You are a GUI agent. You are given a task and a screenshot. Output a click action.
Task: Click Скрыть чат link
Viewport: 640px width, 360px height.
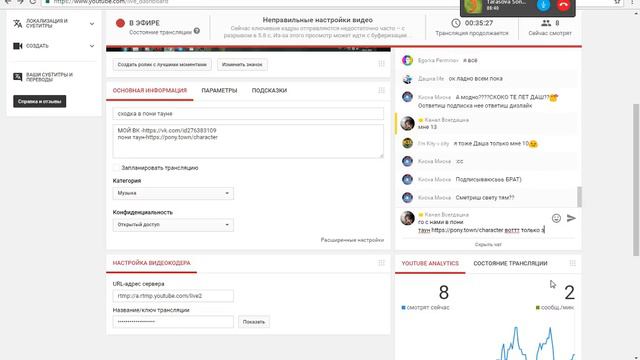tap(488, 244)
